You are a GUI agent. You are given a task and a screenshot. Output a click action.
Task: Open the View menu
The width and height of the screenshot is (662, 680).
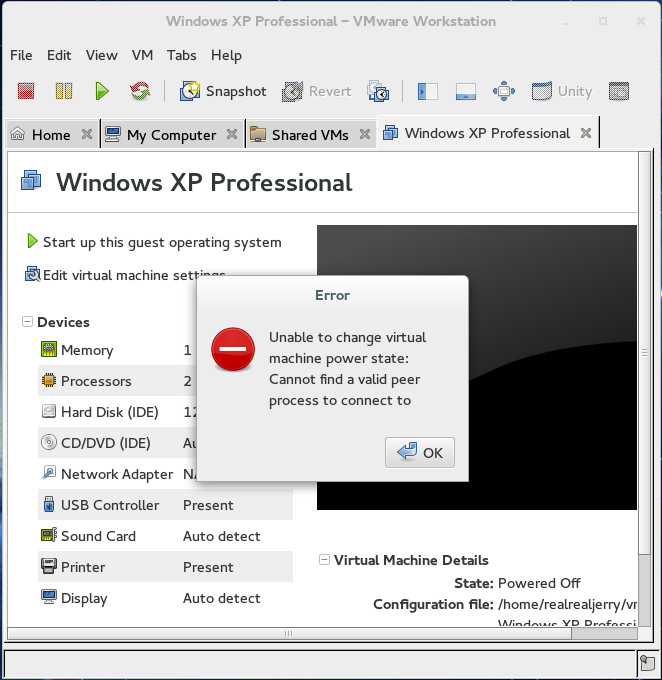click(x=102, y=56)
